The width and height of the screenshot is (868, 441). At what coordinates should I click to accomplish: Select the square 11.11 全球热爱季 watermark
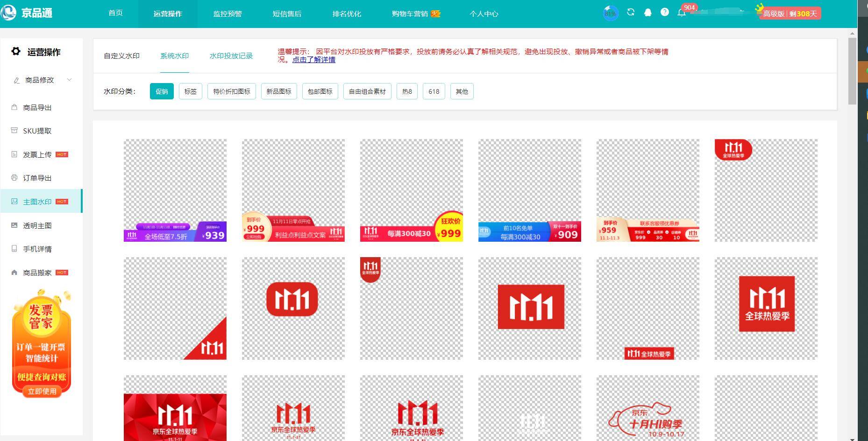(766, 308)
